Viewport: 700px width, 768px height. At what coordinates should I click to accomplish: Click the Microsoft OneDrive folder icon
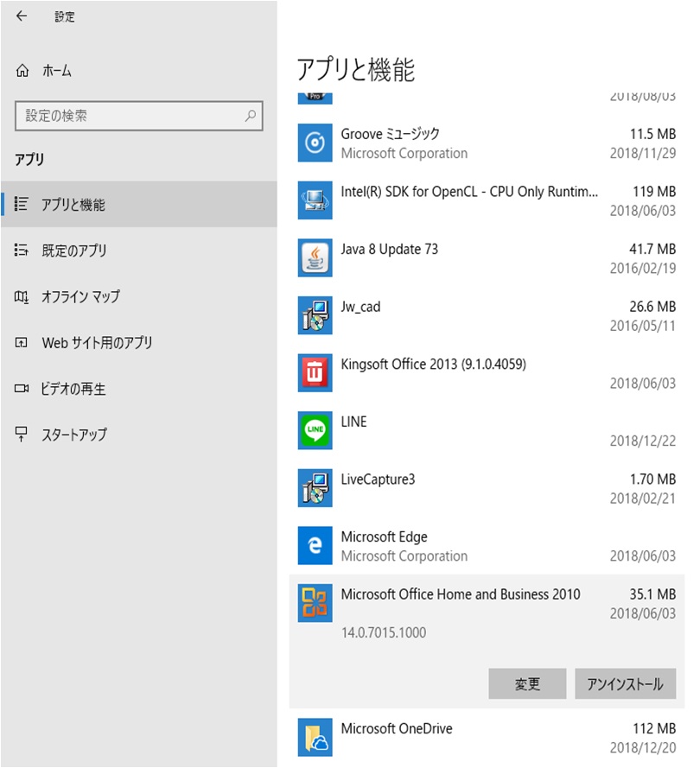click(315, 737)
